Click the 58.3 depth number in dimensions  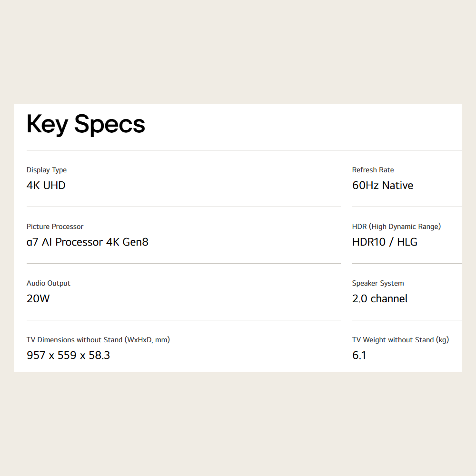pyautogui.click(x=99, y=355)
